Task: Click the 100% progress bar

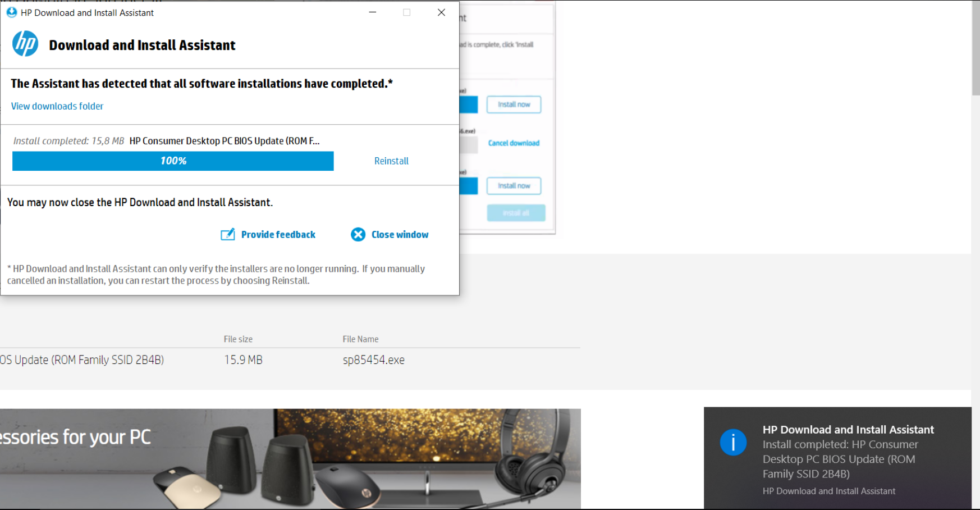Action: pos(172,161)
